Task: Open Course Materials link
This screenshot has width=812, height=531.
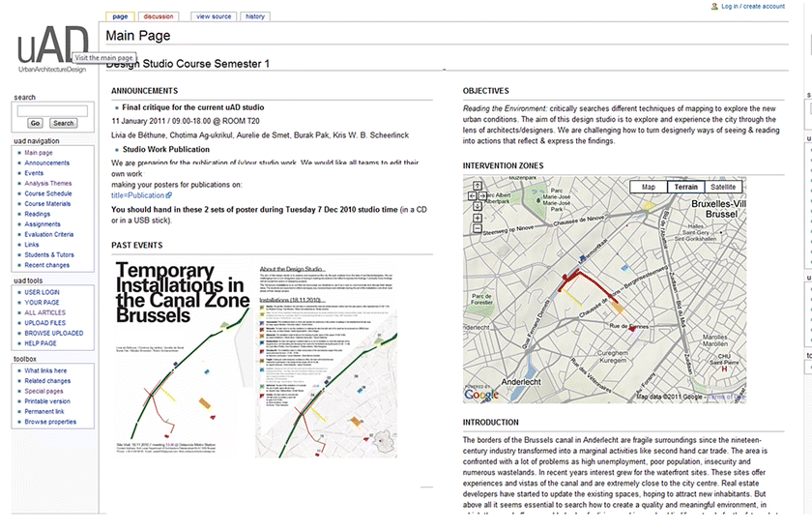Action: pos(47,203)
